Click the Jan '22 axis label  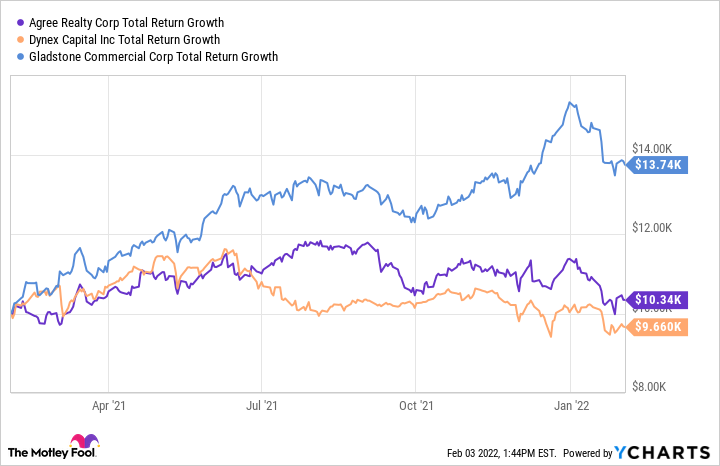(571, 406)
